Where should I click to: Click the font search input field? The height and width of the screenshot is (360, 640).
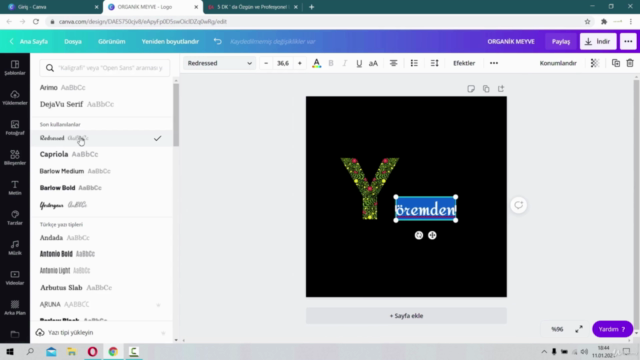[105, 68]
